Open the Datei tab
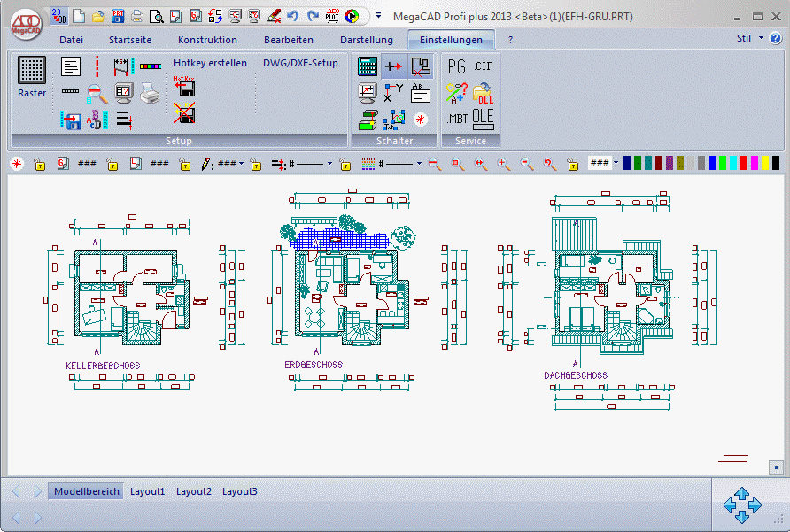This screenshot has height=532, width=790. (71, 40)
